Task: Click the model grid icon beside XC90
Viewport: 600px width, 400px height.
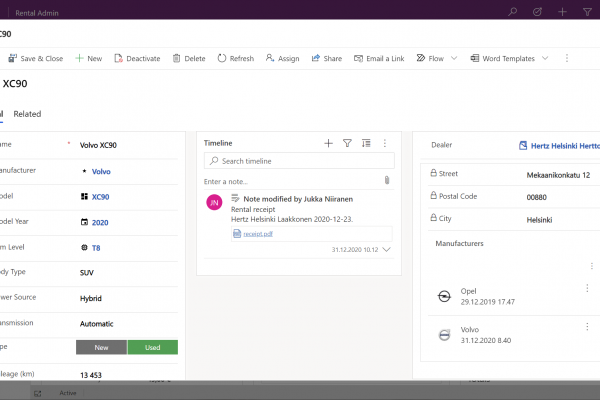Action: pyautogui.click(x=84, y=196)
